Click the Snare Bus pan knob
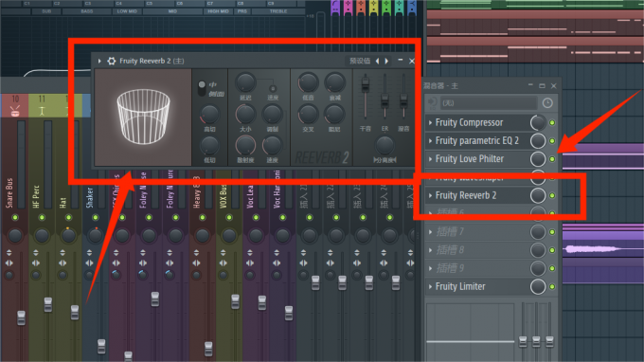644x362 pixels. coord(15,235)
